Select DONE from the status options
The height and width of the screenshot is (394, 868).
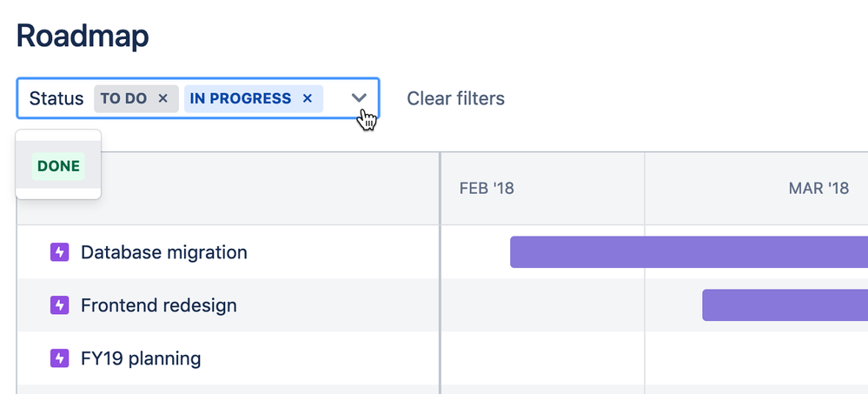click(x=59, y=166)
